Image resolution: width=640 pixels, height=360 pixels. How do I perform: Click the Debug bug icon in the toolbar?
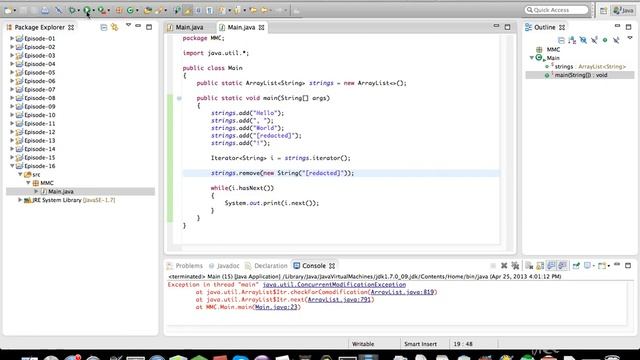click(72, 10)
